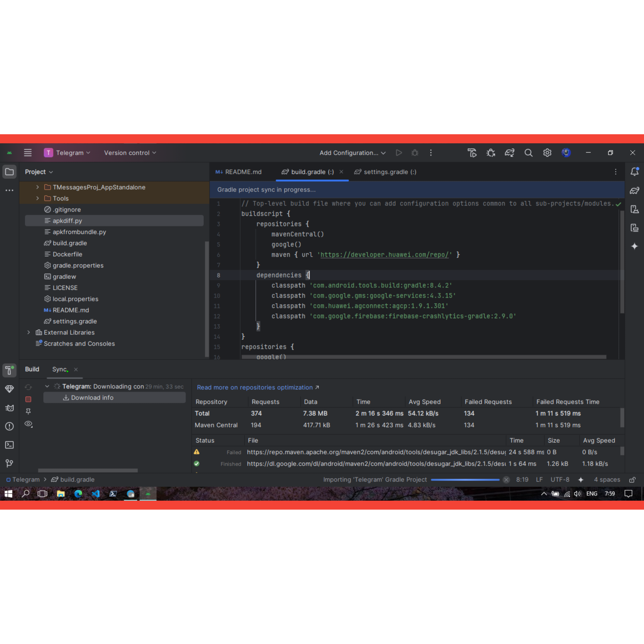Toggle read-only lock icon in status bar
644x644 pixels.
(x=632, y=480)
